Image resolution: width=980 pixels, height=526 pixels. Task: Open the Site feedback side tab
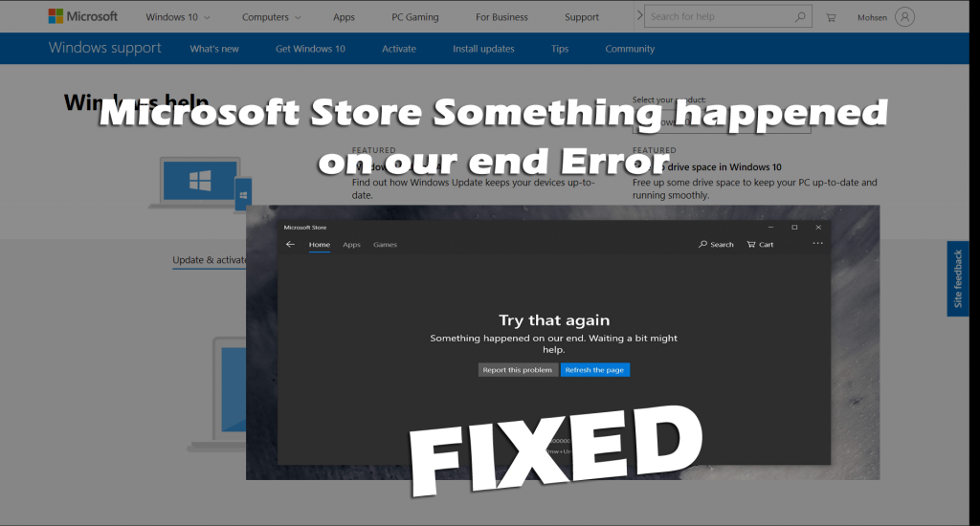click(957, 278)
